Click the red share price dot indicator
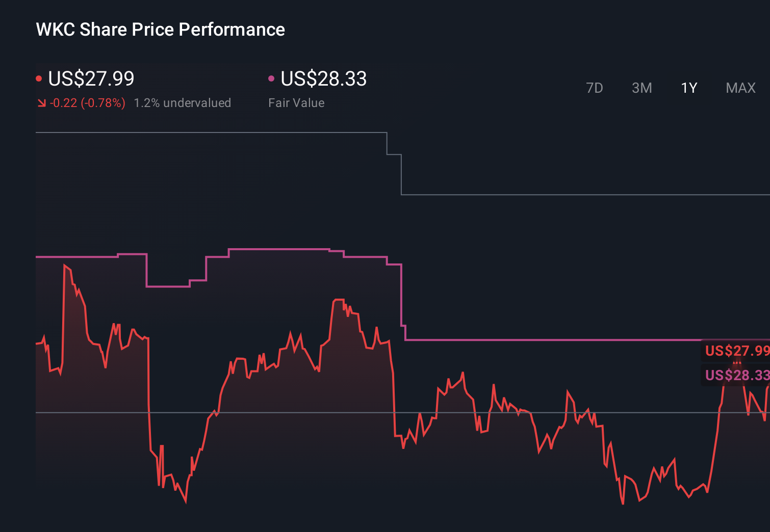The width and height of the screenshot is (770, 532). point(39,78)
